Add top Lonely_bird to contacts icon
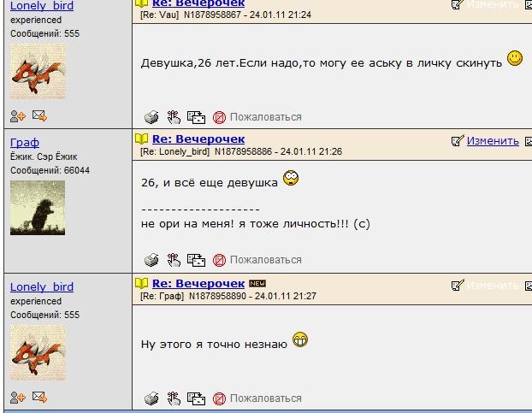 click(18, 116)
